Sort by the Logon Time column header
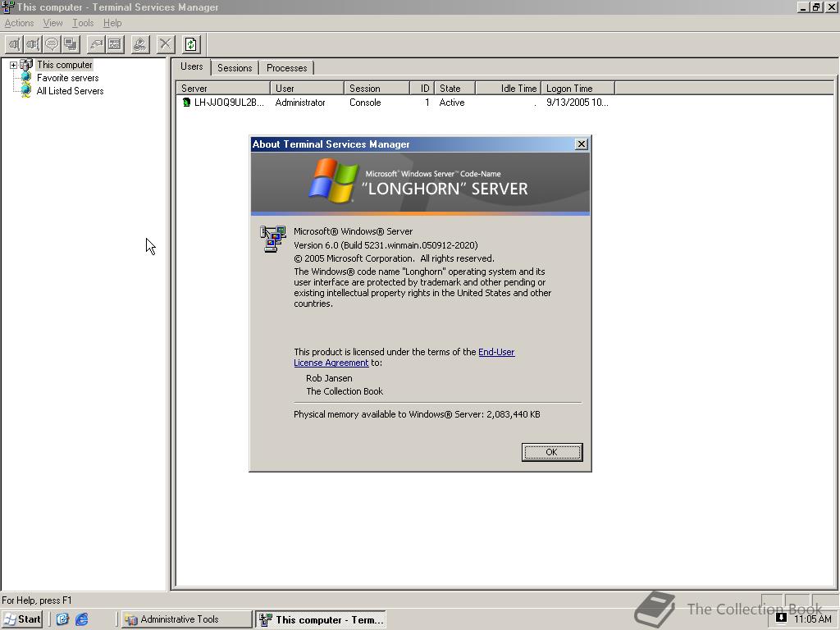840x630 pixels. pyautogui.click(x=578, y=89)
